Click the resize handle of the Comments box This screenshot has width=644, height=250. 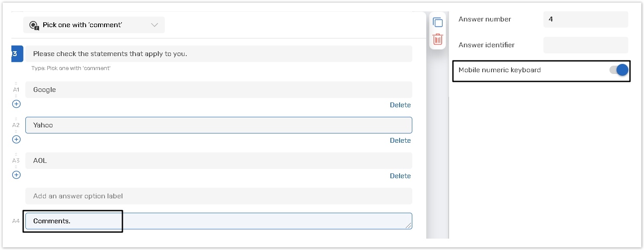[409, 226]
